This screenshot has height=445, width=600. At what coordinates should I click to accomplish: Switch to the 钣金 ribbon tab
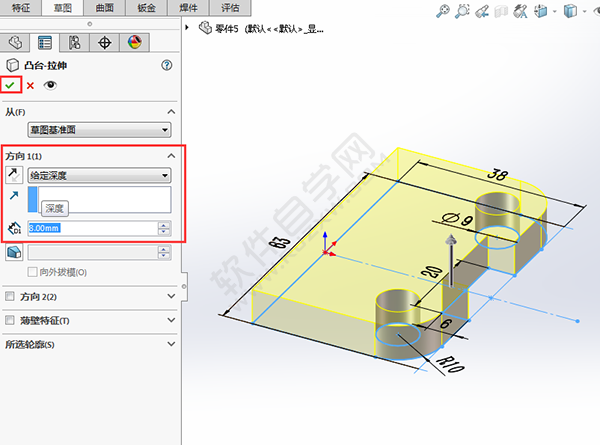[x=146, y=8]
